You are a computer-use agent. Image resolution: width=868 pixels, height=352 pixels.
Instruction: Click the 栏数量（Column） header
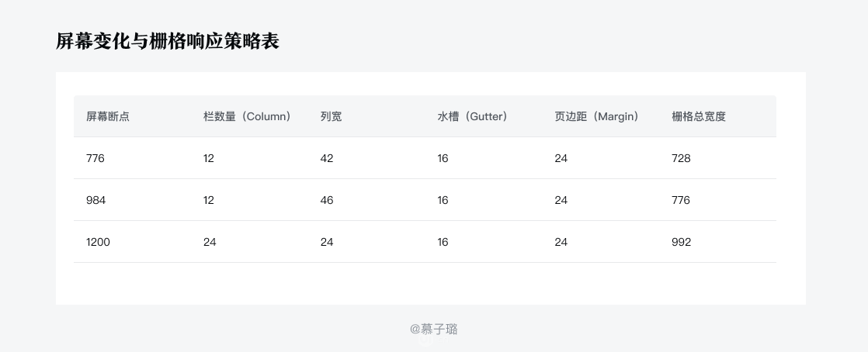click(x=248, y=116)
